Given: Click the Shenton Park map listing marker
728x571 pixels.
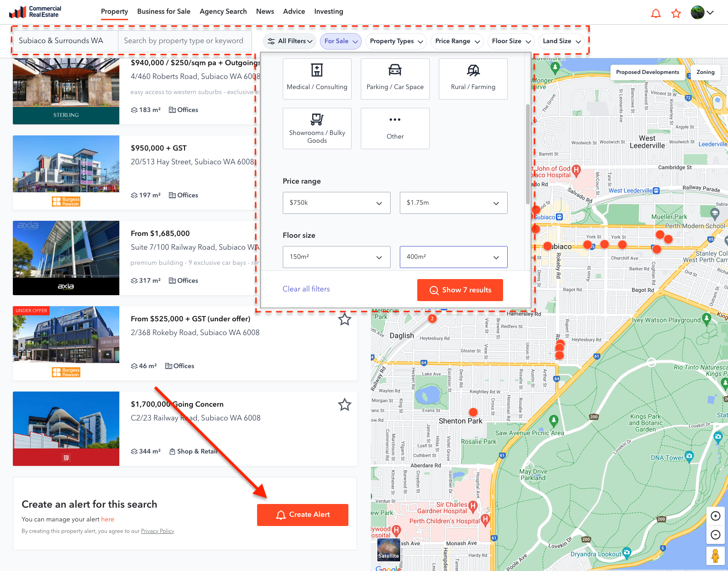Looking at the screenshot, I should point(473,412).
